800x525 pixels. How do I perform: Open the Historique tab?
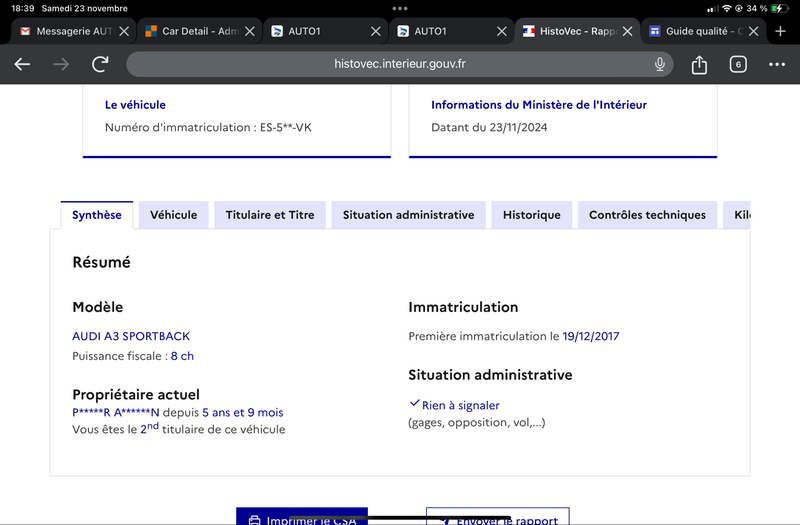coord(532,215)
